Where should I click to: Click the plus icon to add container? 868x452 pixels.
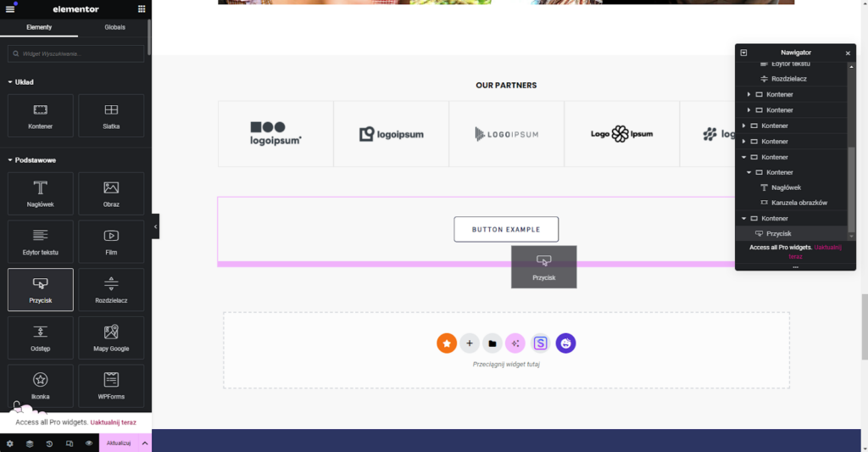pos(470,343)
